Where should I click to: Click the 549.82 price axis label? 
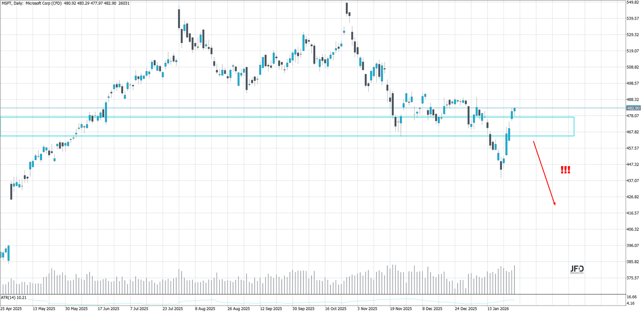pos(633,2)
